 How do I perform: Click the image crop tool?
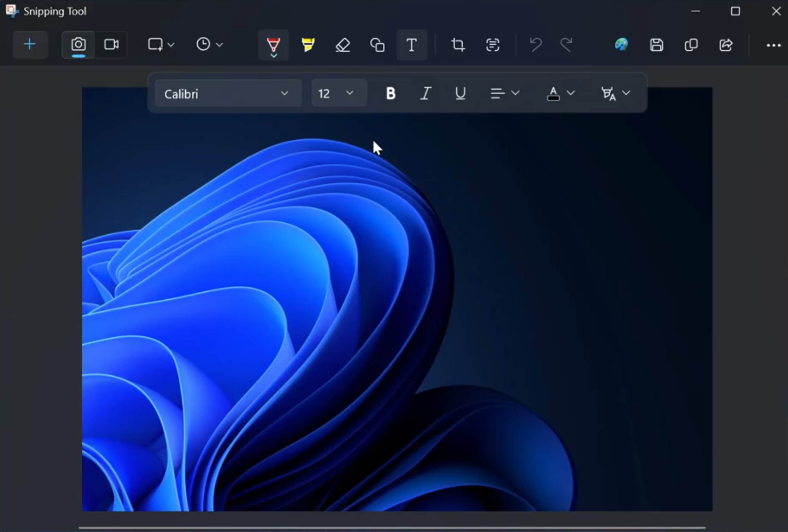click(x=458, y=45)
